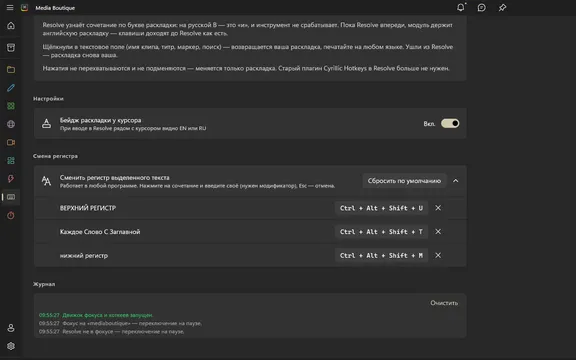Toggle Бейдж раскладки у курсора switch

point(450,123)
